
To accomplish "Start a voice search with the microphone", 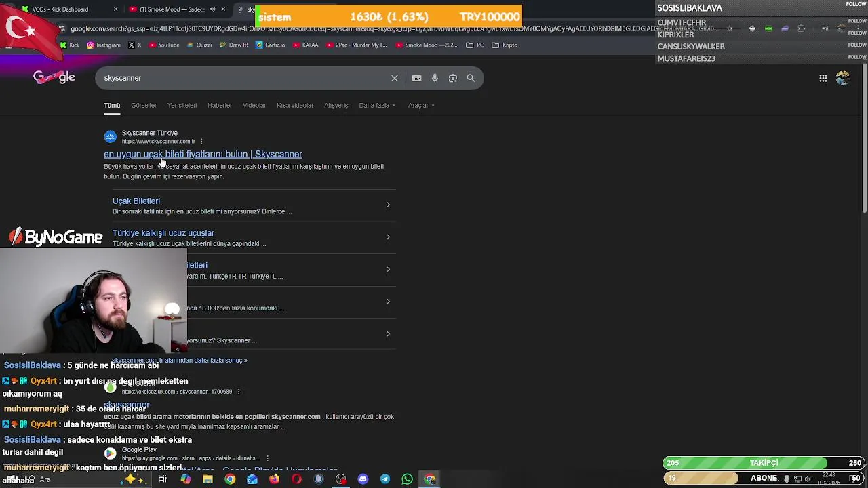I will 435,78.
